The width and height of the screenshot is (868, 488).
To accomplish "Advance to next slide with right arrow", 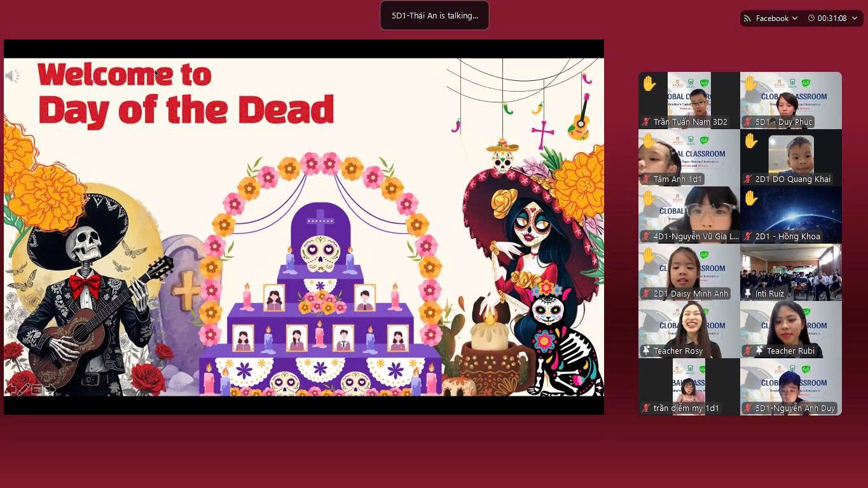I will (50, 389).
